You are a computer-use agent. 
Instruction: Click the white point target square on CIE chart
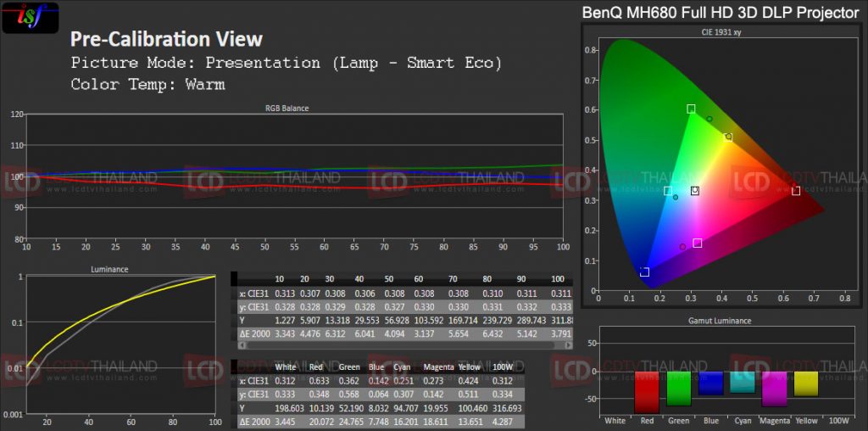[x=695, y=191]
